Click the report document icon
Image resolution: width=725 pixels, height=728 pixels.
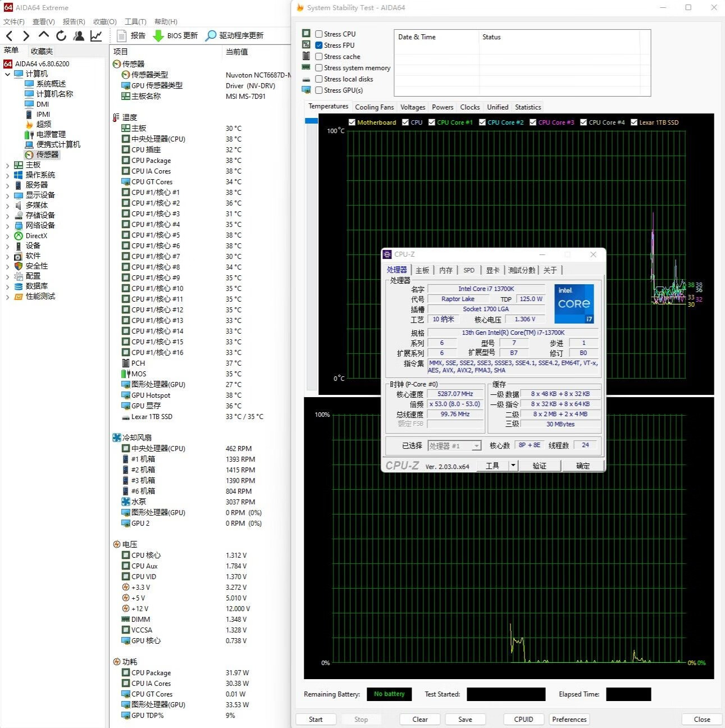(121, 36)
